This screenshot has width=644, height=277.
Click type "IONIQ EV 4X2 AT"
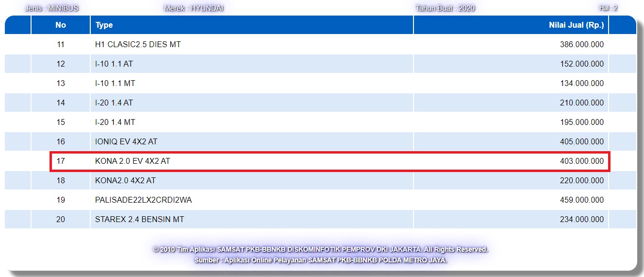[126, 141]
